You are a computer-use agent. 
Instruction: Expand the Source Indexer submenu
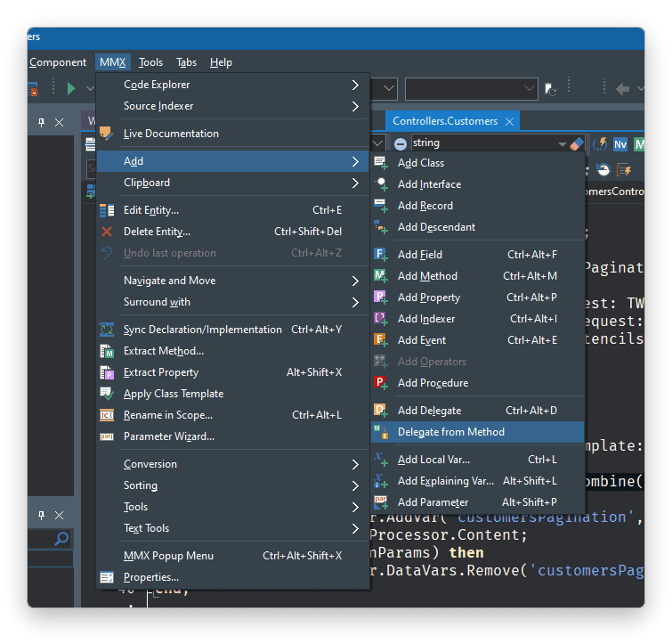(232, 106)
